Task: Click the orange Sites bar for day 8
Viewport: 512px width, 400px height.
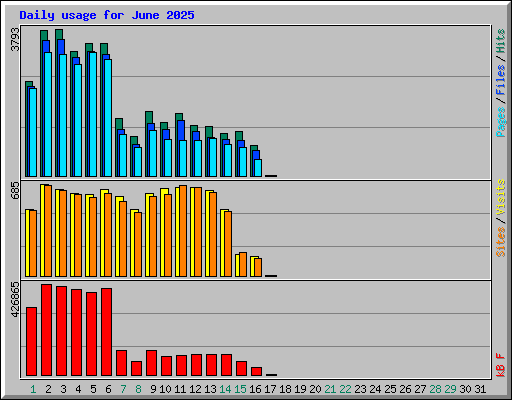Action: point(138,244)
